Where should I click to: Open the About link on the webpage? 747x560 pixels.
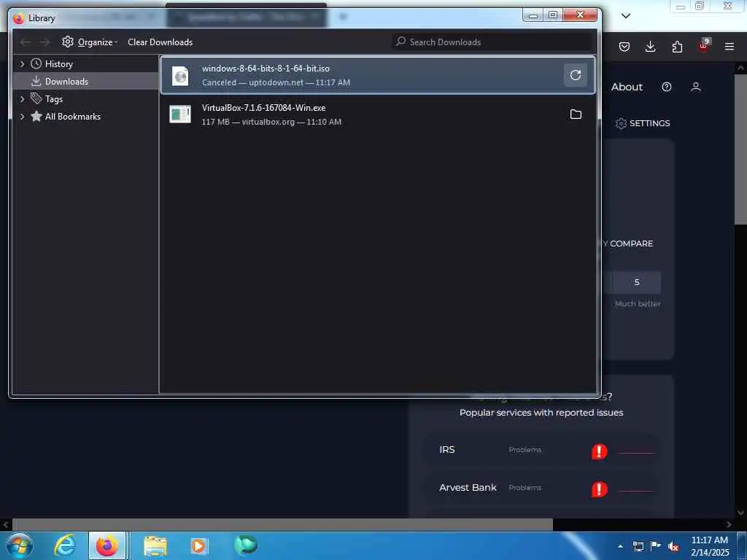pyautogui.click(x=627, y=87)
